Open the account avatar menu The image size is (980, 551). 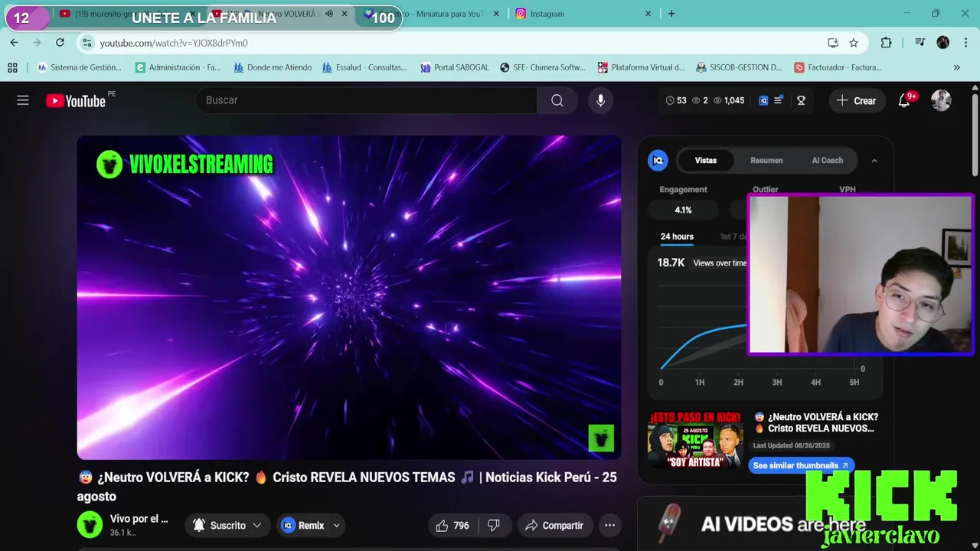tap(941, 100)
